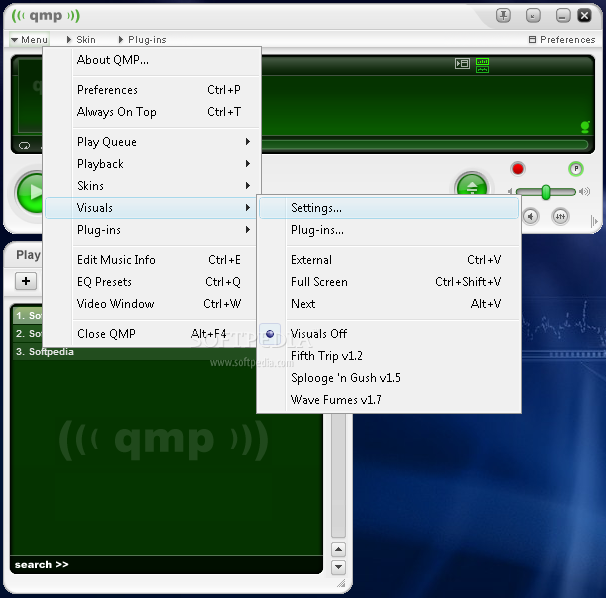Click the round P playlist button
The width and height of the screenshot is (606, 598).
click(x=576, y=169)
